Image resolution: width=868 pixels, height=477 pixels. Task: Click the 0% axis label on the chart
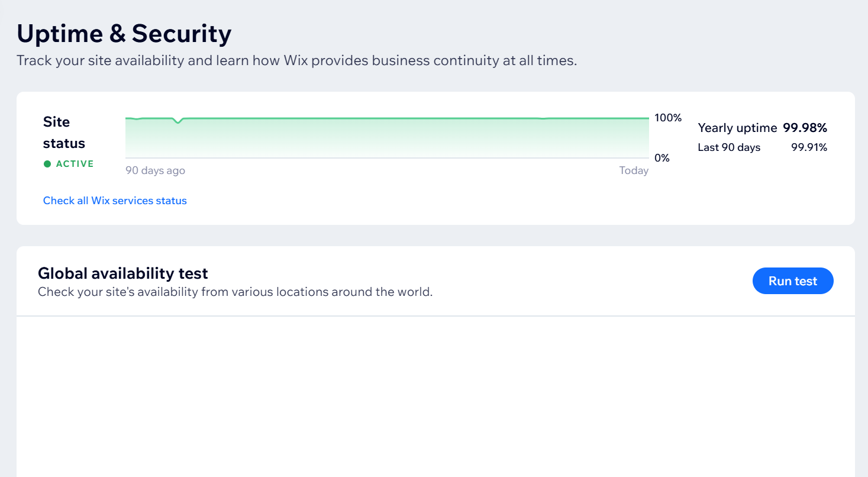662,158
